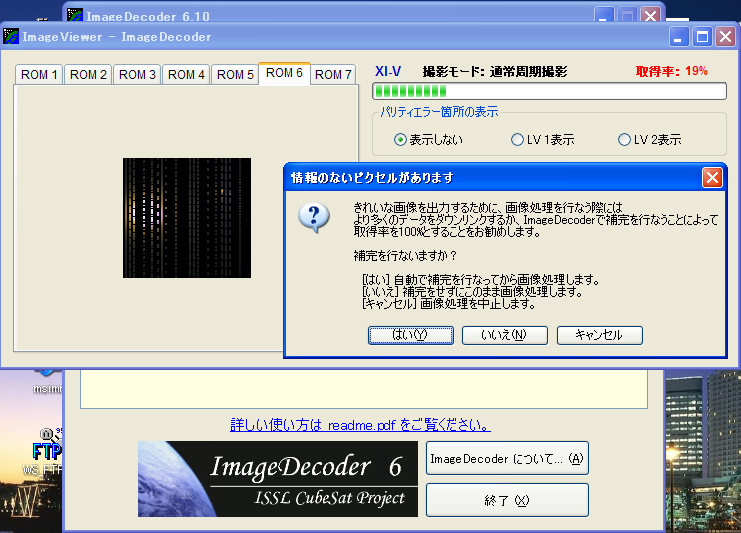The image size is (741, 533).
Task: Close the missing pixel info dialog
Action: [712, 178]
